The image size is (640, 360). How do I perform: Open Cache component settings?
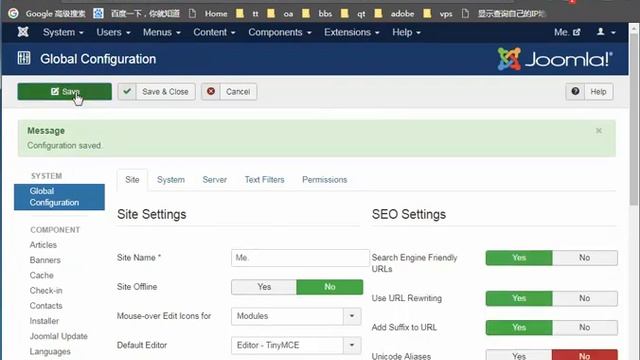(x=41, y=276)
